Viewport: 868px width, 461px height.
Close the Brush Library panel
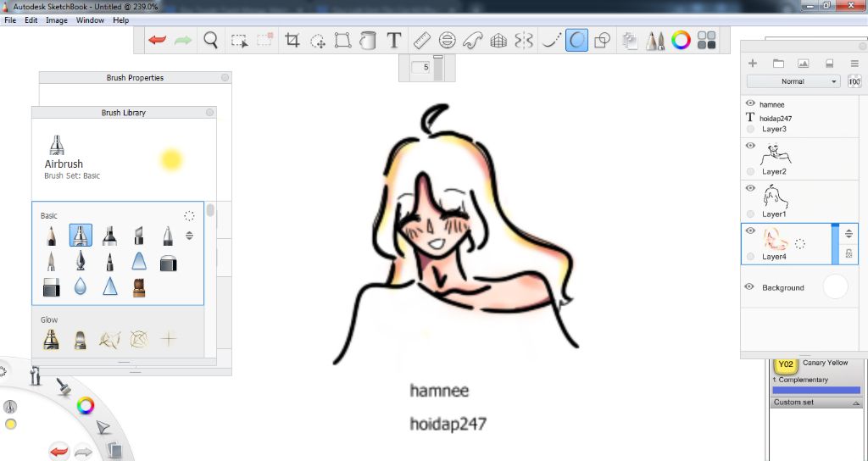click(x=210, y=113)
